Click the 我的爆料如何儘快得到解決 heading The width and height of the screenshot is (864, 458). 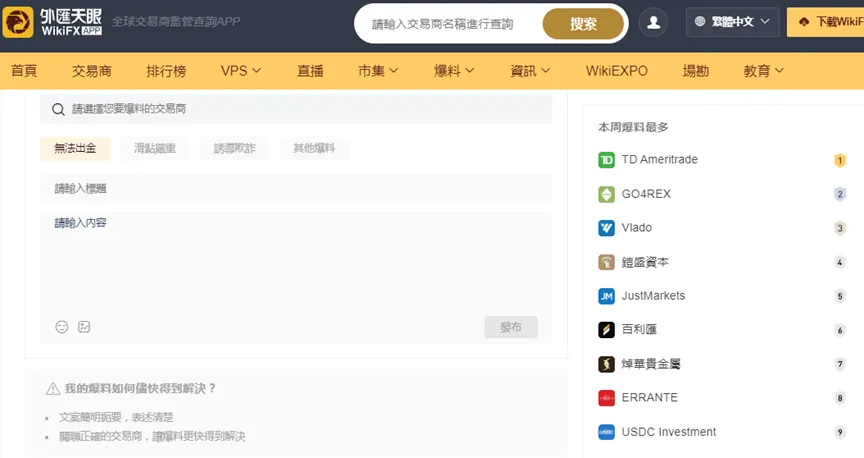tap(140, 389)
